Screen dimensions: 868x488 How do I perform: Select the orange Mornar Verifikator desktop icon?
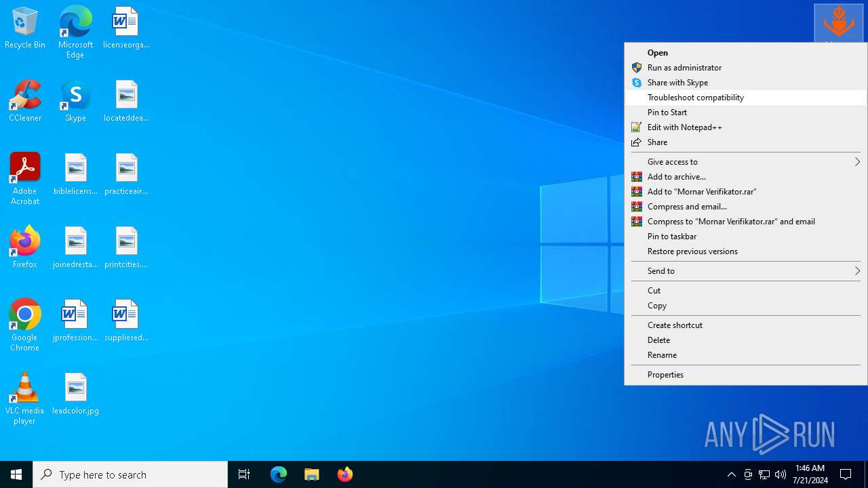pos(839,23)
